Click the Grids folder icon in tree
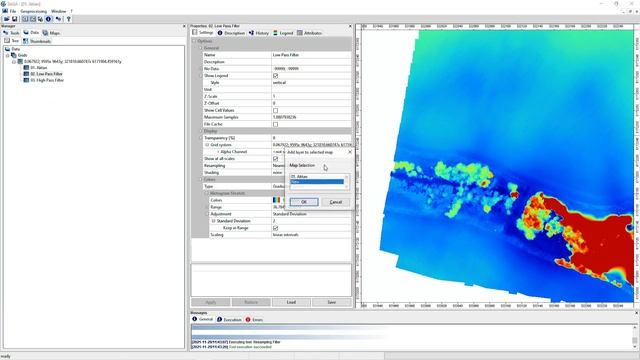The height and width of the screenshot is (360, 640). (x=14, y=55)
